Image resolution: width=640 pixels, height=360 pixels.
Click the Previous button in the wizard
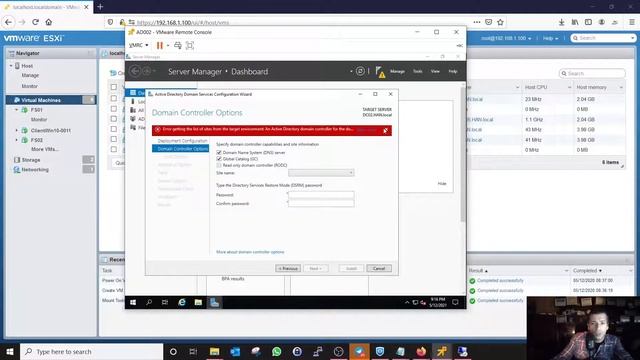[288, 269]
